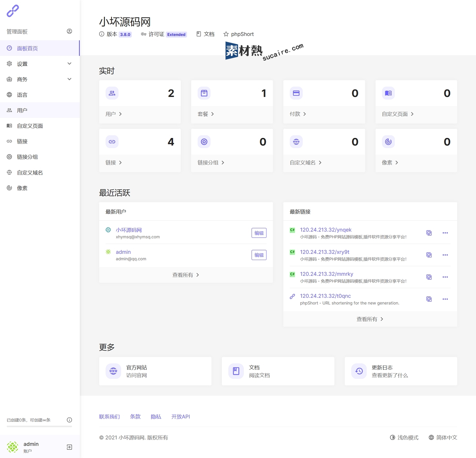Viewport: 476px width, 458px height.
Task: Click 编辑 button for 小坏源码网 user
Action: 259,233
